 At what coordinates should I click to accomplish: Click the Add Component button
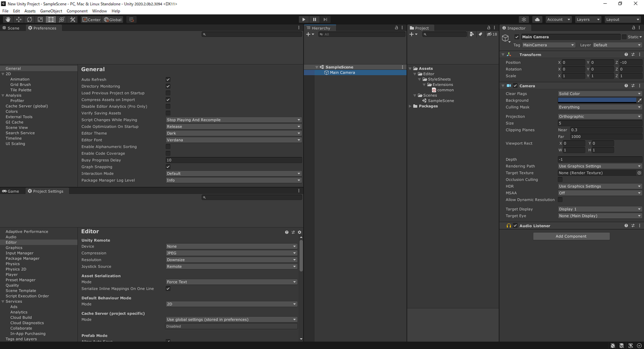tap(571, 236)
